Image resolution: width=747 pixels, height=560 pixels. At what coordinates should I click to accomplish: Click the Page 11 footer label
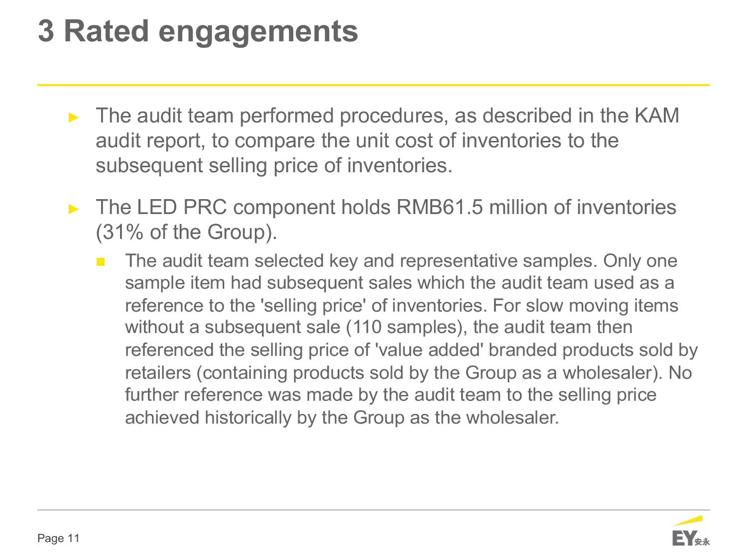(x=59, y=538)
